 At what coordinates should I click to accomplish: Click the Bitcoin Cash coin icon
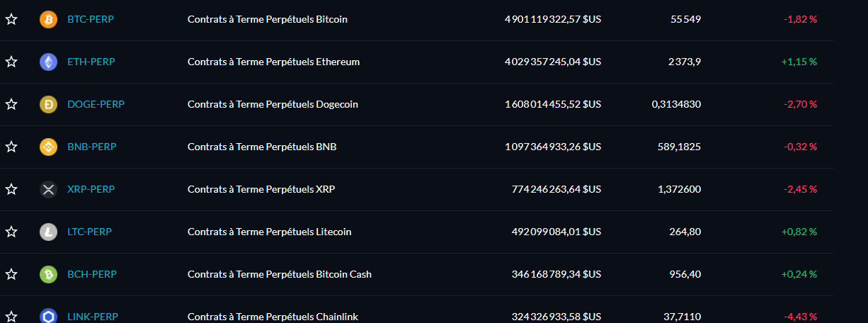(x=48, y=274)
